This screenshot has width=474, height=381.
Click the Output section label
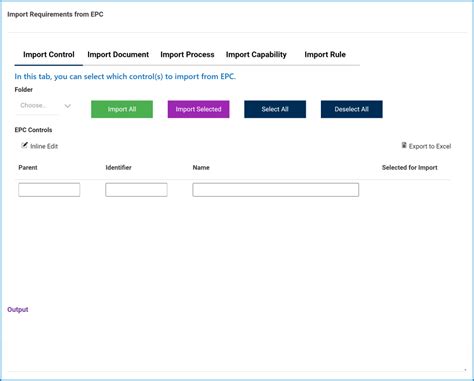[x=18, y=310]
